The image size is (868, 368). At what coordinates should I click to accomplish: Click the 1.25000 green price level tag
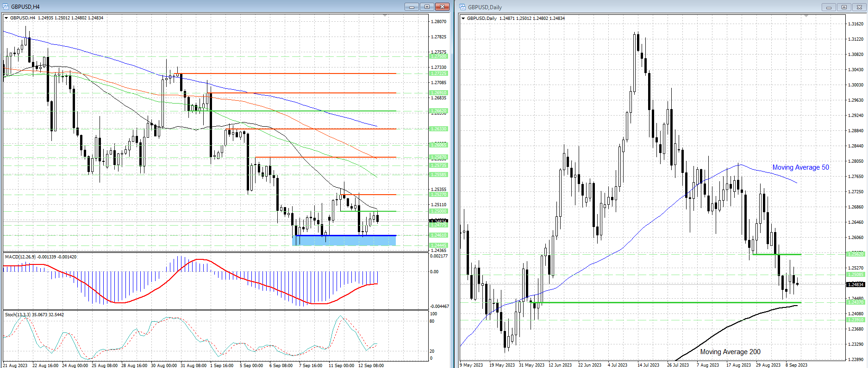coord(438,211)
